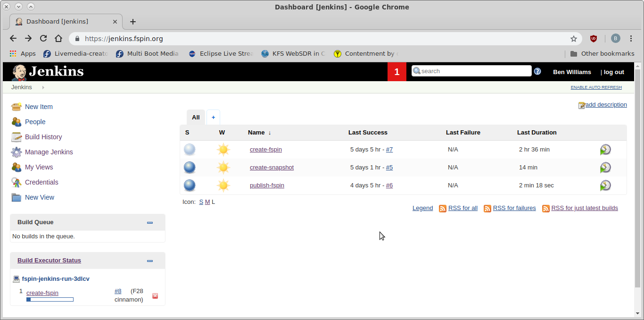
Task: Click RSS for just latest builds icon
Action: tap(546, 209)
